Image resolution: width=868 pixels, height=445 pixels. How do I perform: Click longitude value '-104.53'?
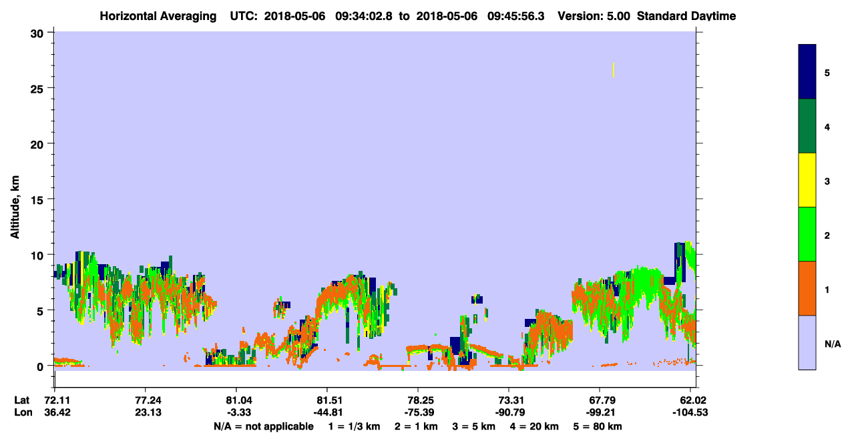tap(689, 412)
